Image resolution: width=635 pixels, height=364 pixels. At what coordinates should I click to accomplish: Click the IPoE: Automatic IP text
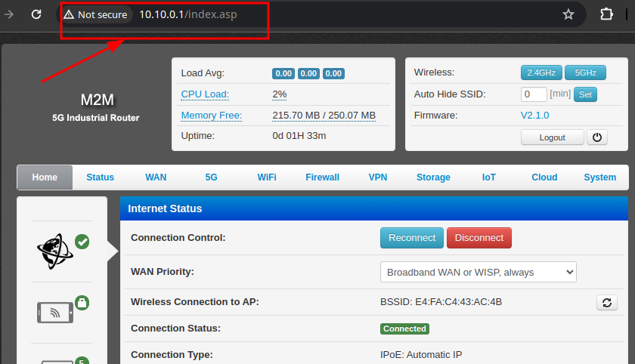421,355
